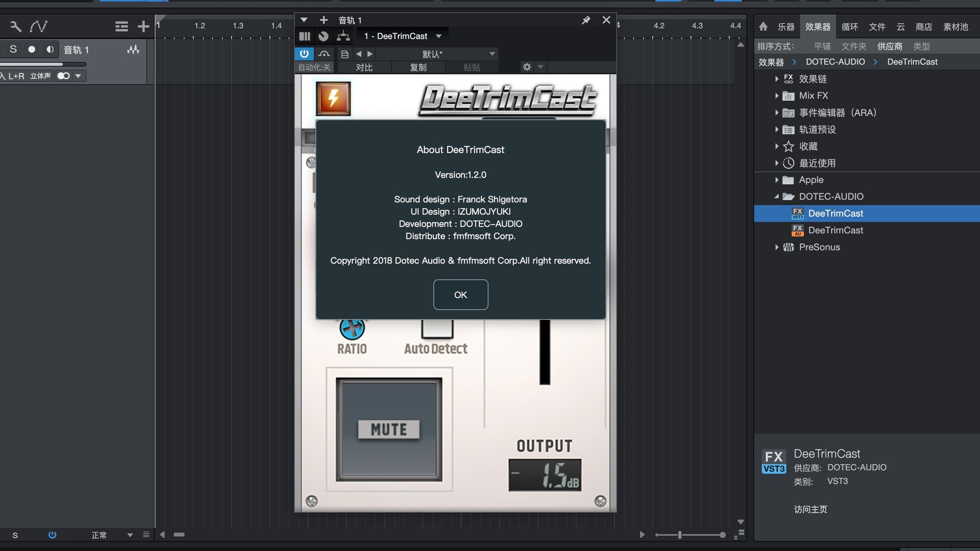Add a new track with plus icon

coord(143,26)
